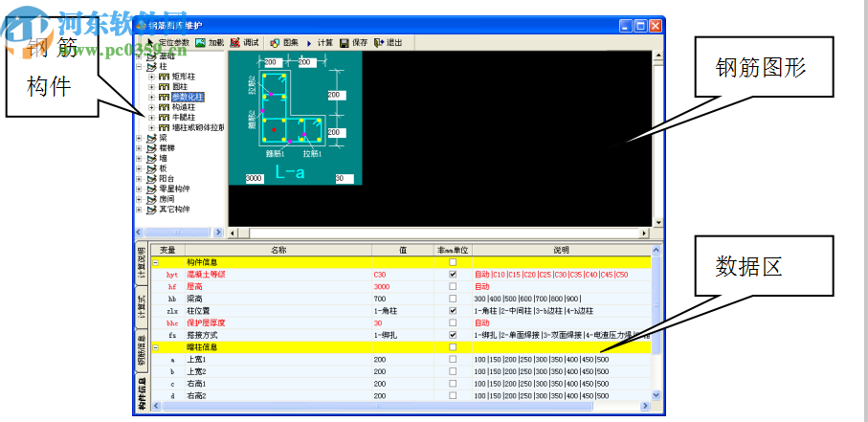Image resolution: width=868 pixels, height=422 pixels.
Task: Click the 梁 beam category icon
Action: tap(151, 138)
